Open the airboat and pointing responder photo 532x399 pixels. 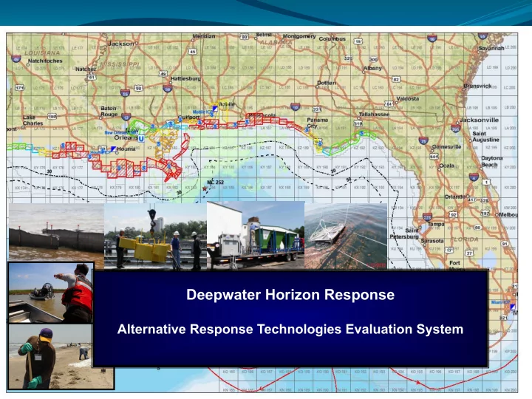(50, 293)
